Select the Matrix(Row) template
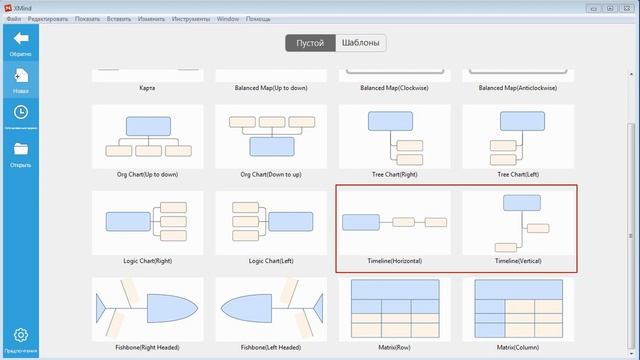640x360 pixels. 395,309
